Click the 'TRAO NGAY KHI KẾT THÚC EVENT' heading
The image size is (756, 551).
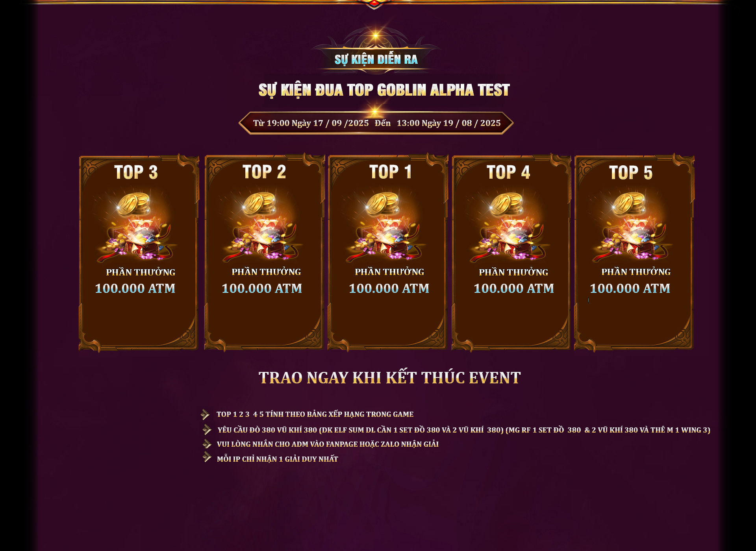(389, 378)
